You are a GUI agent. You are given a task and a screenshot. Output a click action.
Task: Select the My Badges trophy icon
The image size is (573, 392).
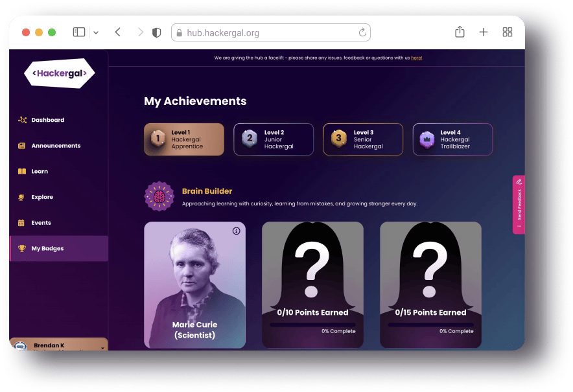point(22,248)
